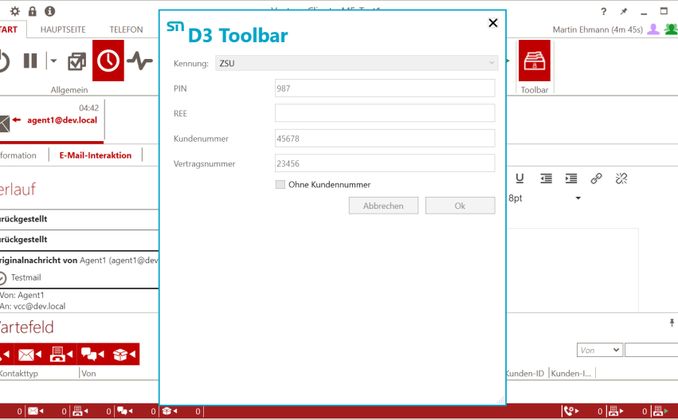Switch to the HAUPTSEITE ribbon tab

click(61, 30)
